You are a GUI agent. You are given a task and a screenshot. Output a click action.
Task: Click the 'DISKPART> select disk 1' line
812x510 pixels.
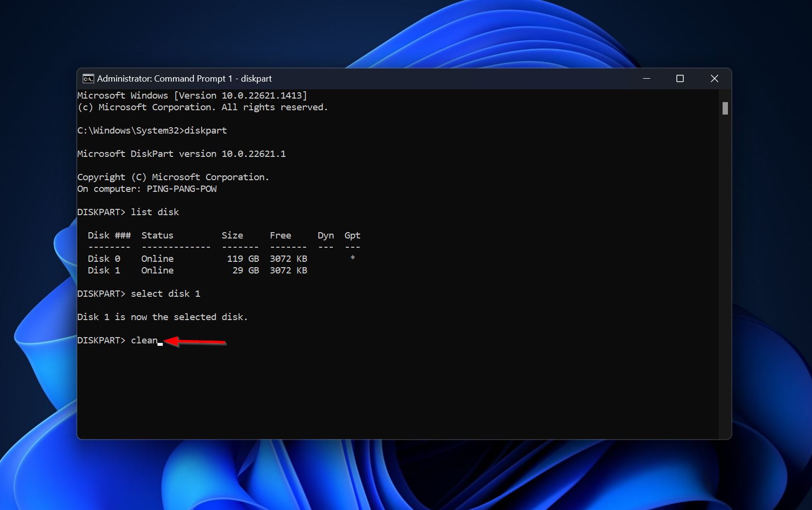tap(138, 294)
